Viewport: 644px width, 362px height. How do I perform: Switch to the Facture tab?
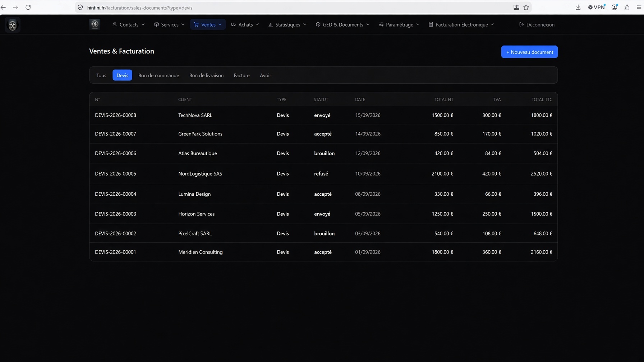click(241, 75)
